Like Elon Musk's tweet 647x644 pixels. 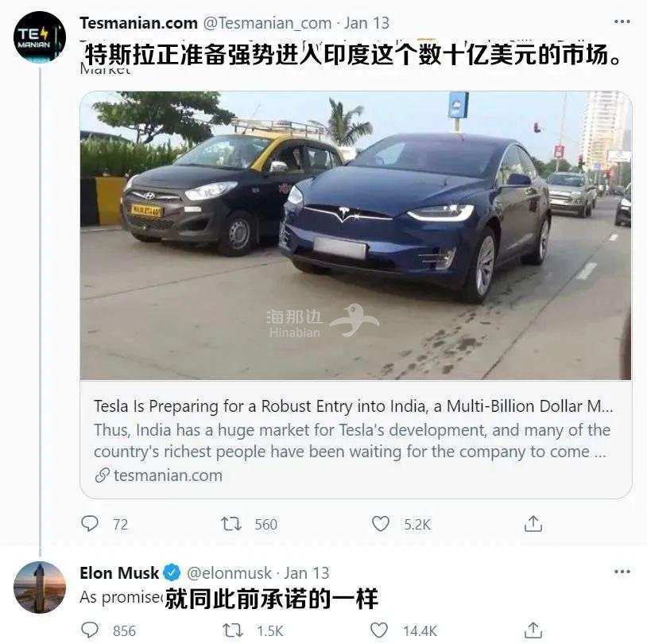click(382, 630)
